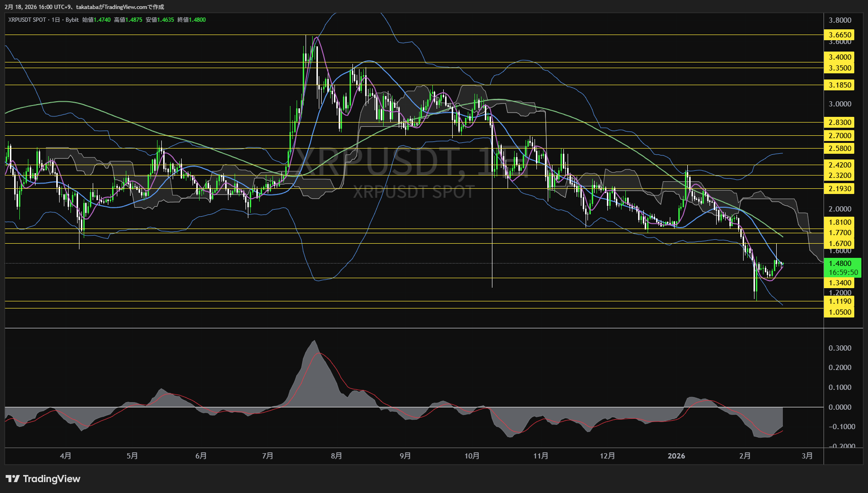
Task: Select the 2.3200 price level label
Action: (839, 175)
